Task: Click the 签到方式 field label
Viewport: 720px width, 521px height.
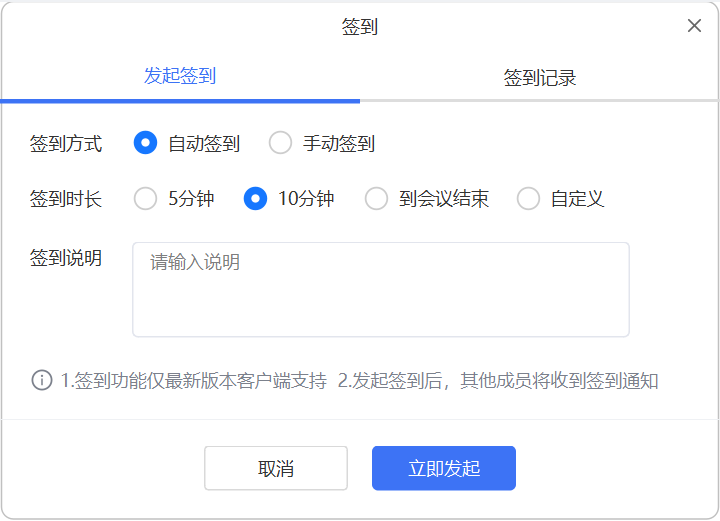Action: [66, 143]
